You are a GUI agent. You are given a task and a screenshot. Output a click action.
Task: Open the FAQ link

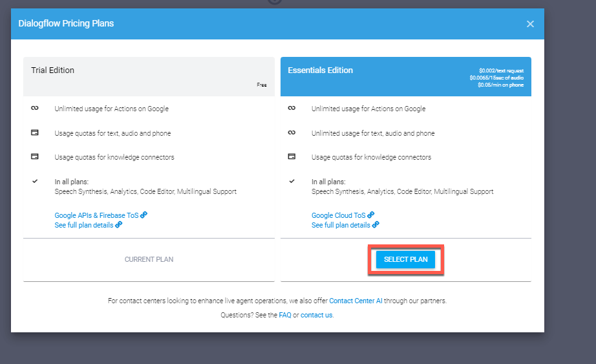click(284, 315)
